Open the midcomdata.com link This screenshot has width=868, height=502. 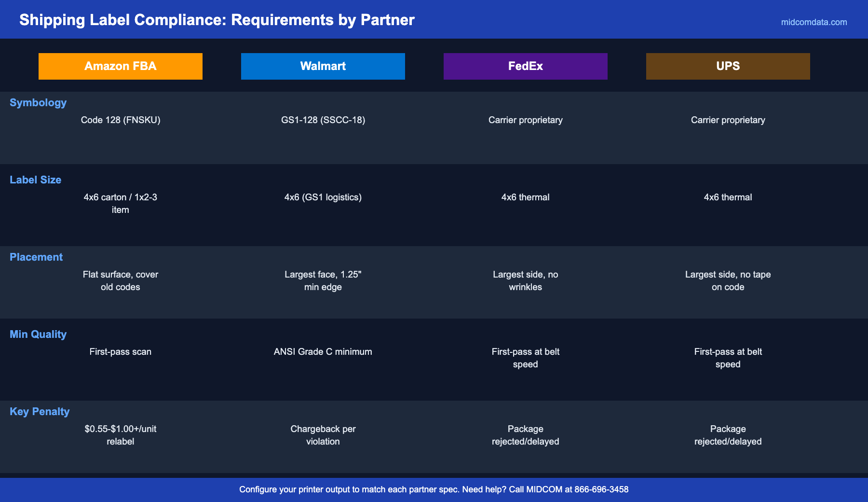tap(814, 22)
